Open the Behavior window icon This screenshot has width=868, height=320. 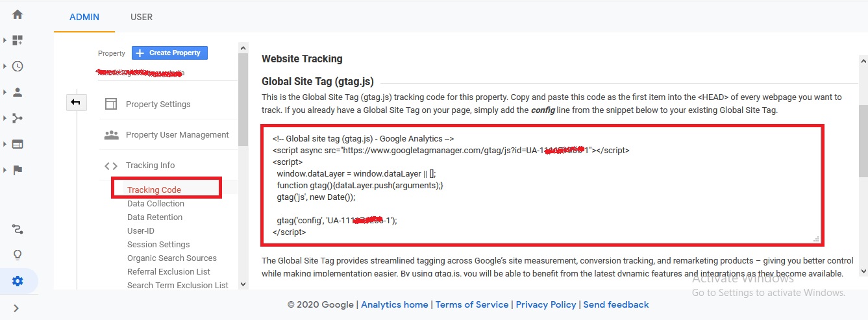coord(18,144)
